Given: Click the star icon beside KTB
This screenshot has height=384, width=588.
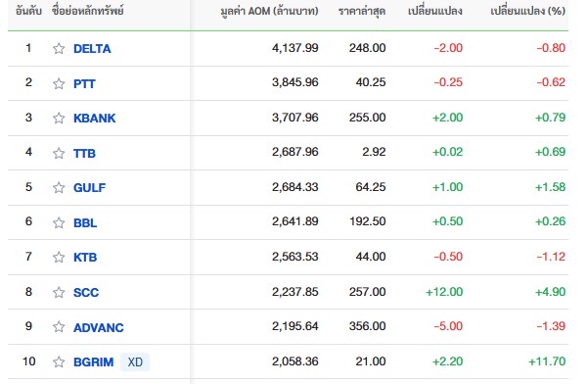Looking at the screenshot, I should pos(59,257).
